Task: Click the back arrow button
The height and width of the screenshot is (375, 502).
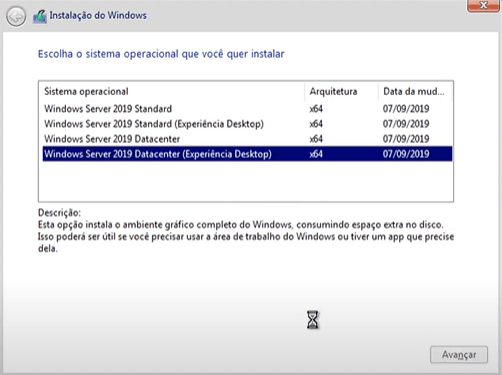Action: (x=16, y=16)
